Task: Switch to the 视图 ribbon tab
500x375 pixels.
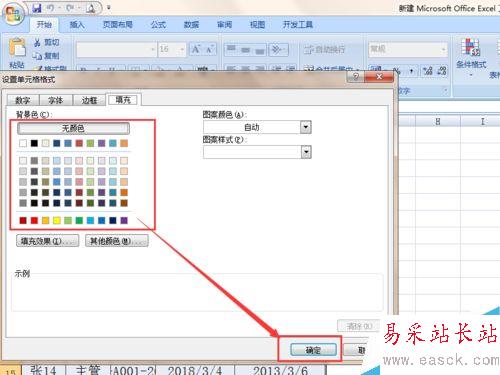Action: coord(257,24)
